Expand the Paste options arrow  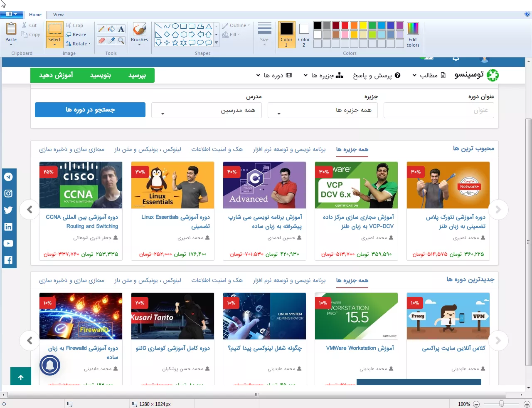pos(11,45)
